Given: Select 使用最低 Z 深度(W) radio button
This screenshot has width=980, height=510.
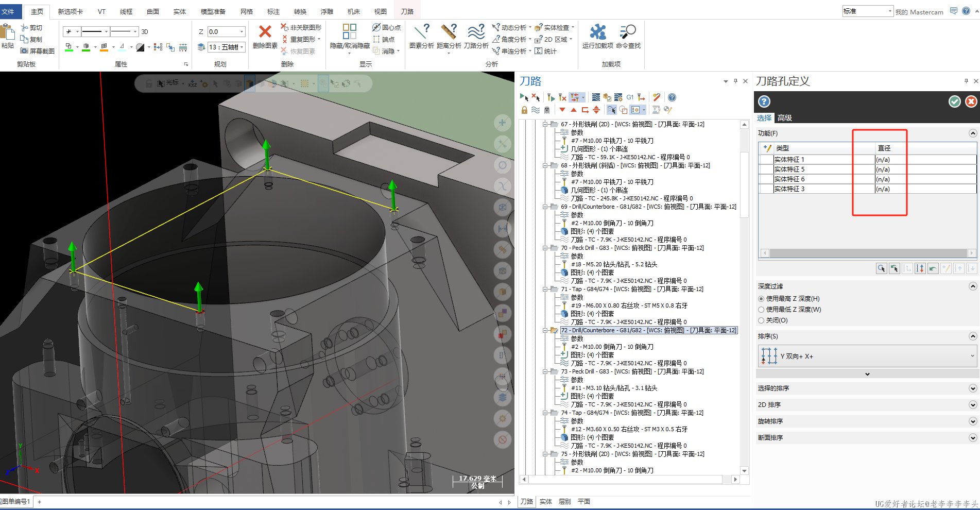Looking at the screenshot, I should click(x=761, y=310).
